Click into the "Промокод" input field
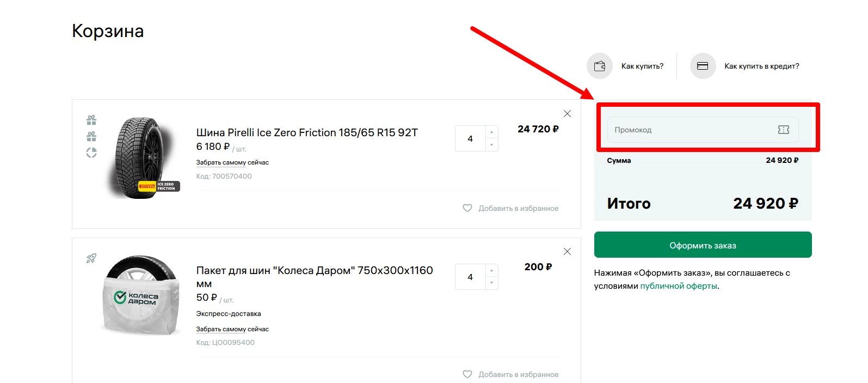The width and height of the screenshot is (868, 383). pos(691,130)
